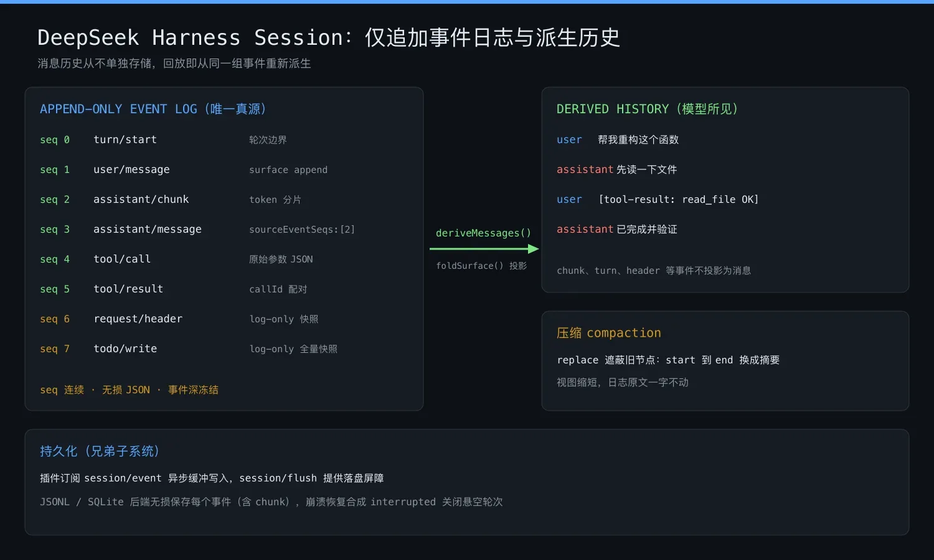This screenshot has width=934, height=560.
Task: Click 'log-only 快照' next to request/header
Action: [x=284, y=319]
